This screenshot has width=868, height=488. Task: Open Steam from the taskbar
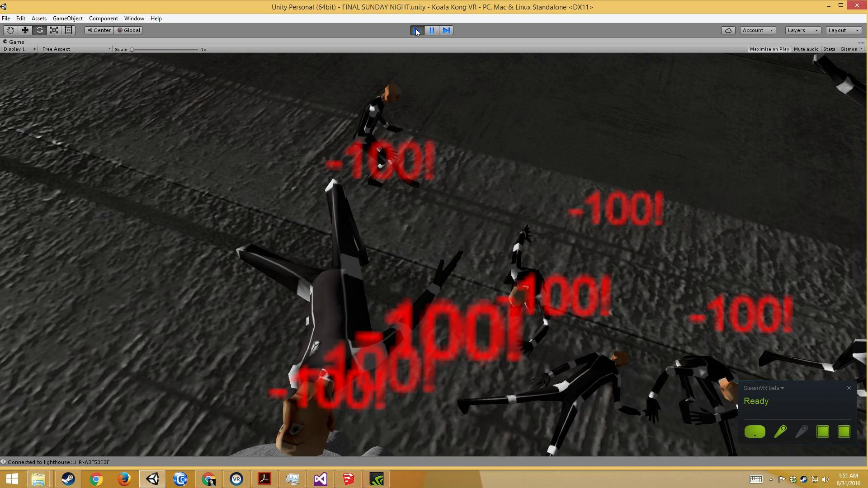[68, 479]
